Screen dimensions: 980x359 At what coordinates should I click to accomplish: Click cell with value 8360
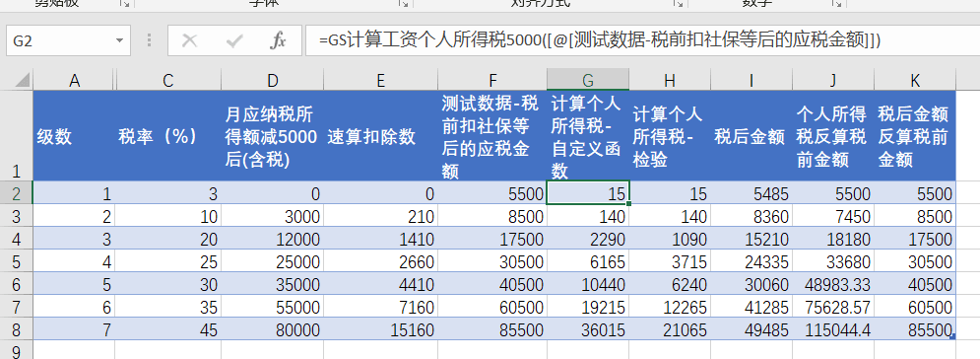click(x=751, y=216)
